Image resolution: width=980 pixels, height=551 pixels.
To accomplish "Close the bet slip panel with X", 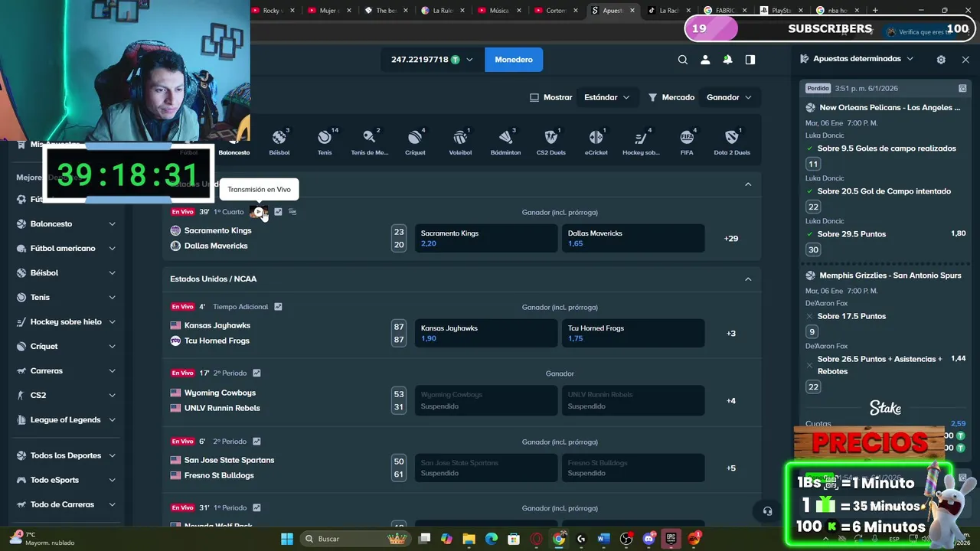I will pyautogui.click(x=965, y=59).
